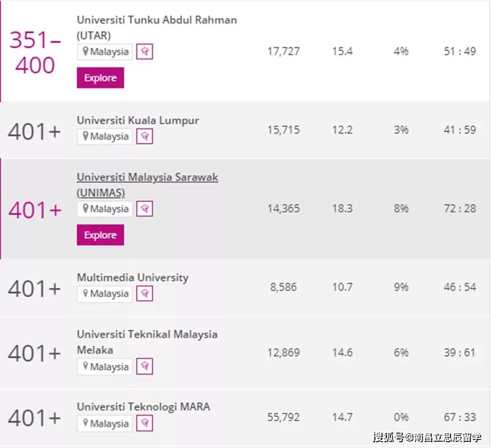492x448 pixels.
Task: Click Malaysia location tag under UTAR
Action: point(105,52)
